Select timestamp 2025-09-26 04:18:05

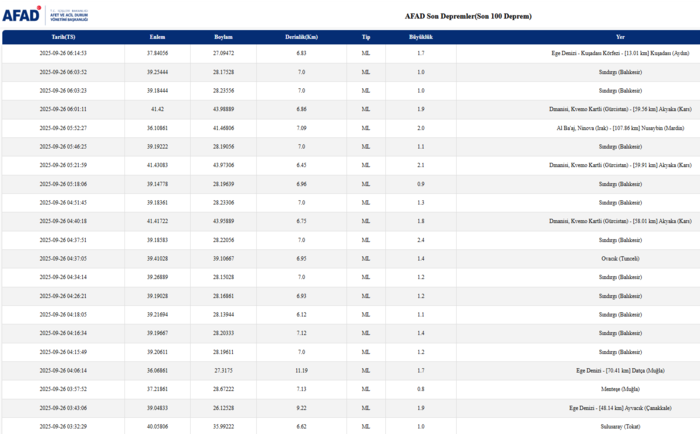pos(63,314)
